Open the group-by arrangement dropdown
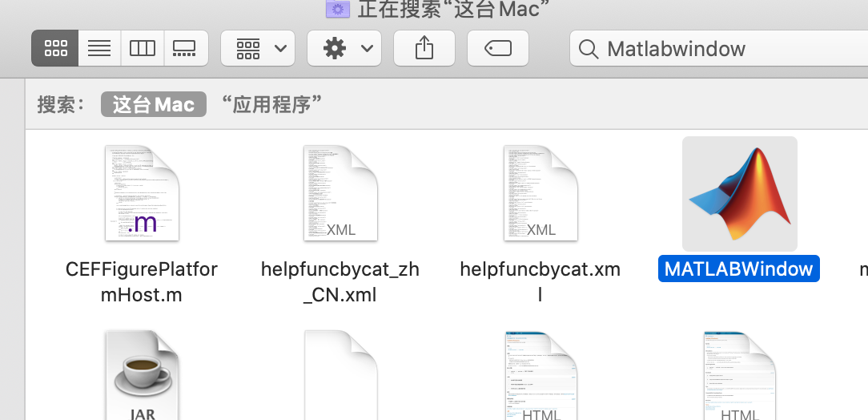The width and height of the screenshot is (868, 420). [x=258, y=48]
